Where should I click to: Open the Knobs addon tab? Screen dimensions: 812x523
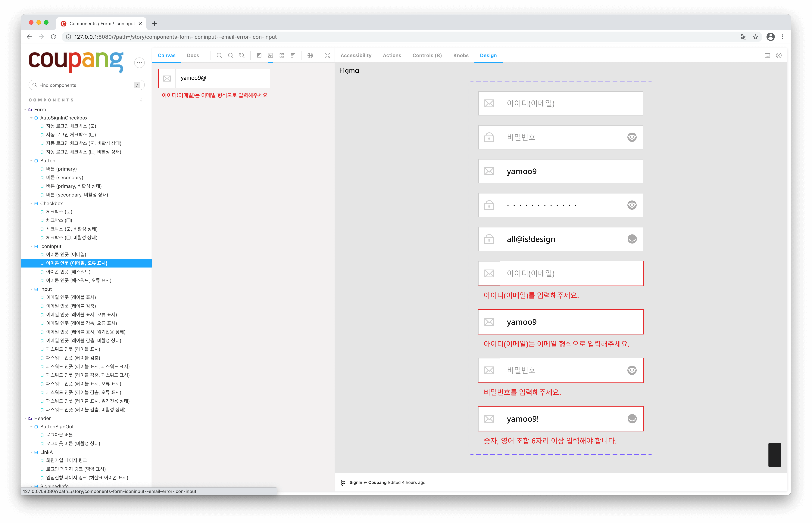click(x=461, y=55)
